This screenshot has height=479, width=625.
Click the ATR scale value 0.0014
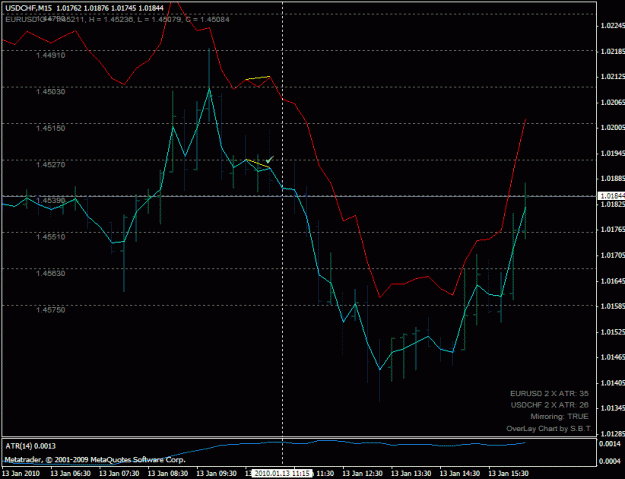point(611,444)
